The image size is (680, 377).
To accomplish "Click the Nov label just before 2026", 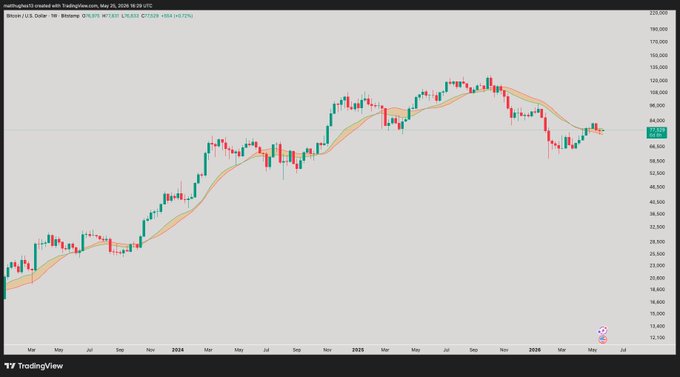I will tap(503, 350).
